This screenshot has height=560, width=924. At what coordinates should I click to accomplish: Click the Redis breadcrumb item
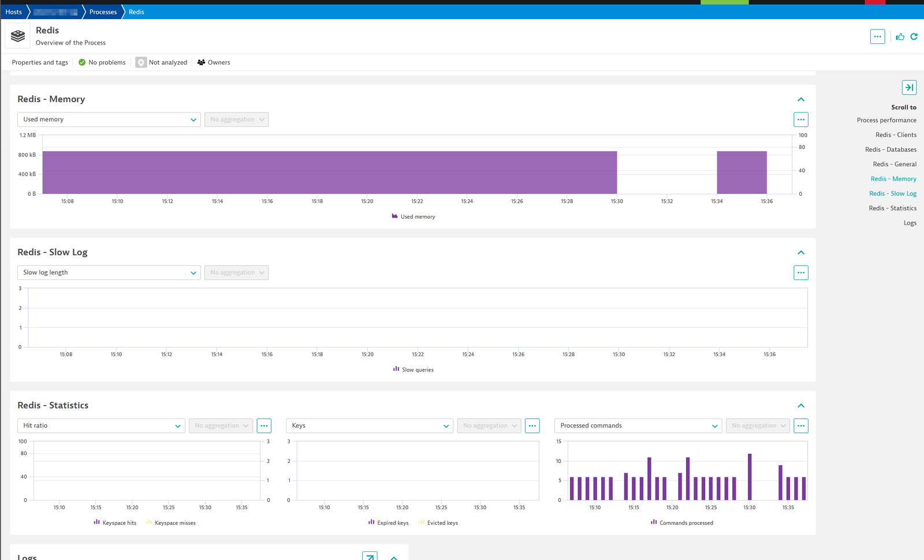(136, 12)
